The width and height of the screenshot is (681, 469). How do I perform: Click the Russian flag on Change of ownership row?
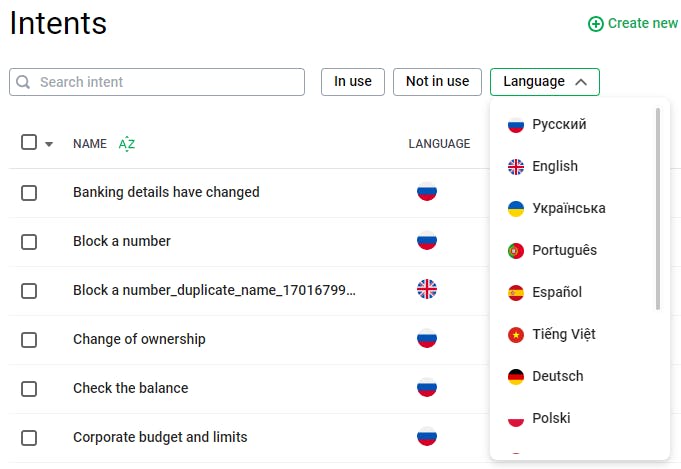(427, 339)
